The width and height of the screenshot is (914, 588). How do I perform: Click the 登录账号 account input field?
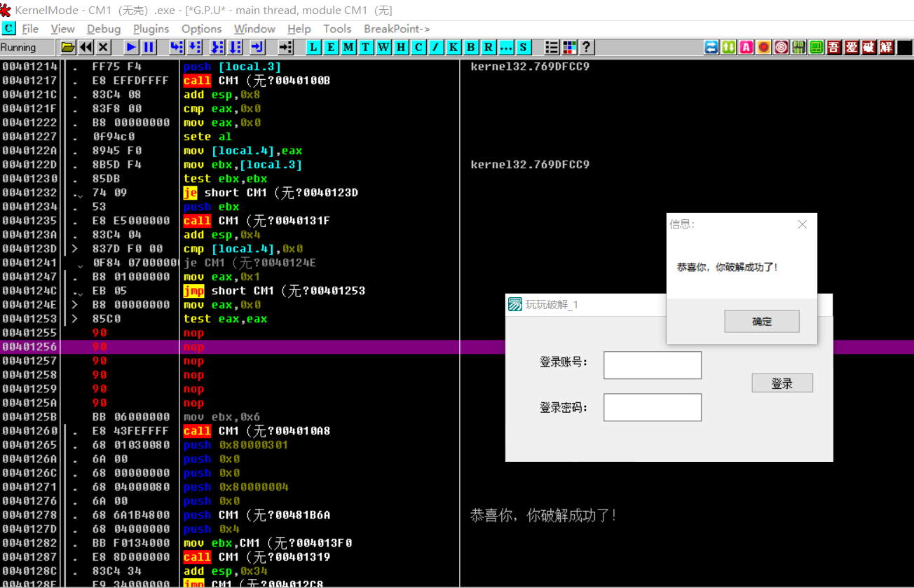coord(652,365)
